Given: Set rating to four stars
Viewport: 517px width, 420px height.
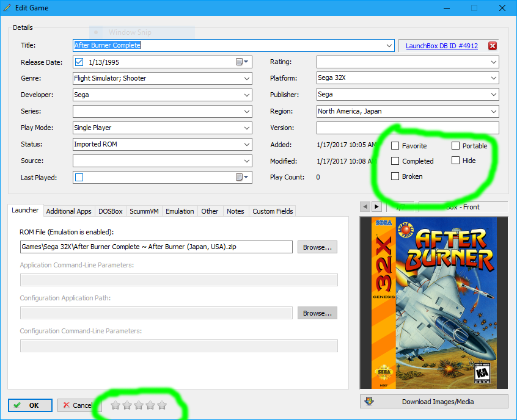Looking at the screenshot, I should (x=150, y=405).
